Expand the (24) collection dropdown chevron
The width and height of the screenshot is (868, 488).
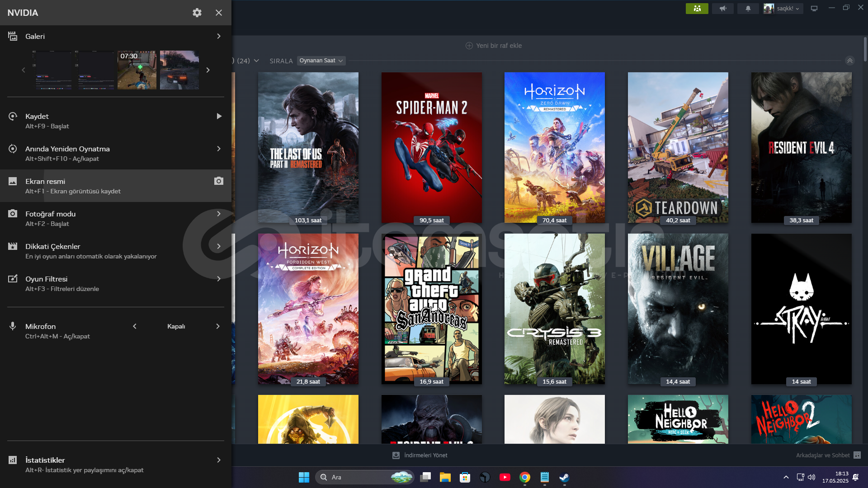click(256, 61)
